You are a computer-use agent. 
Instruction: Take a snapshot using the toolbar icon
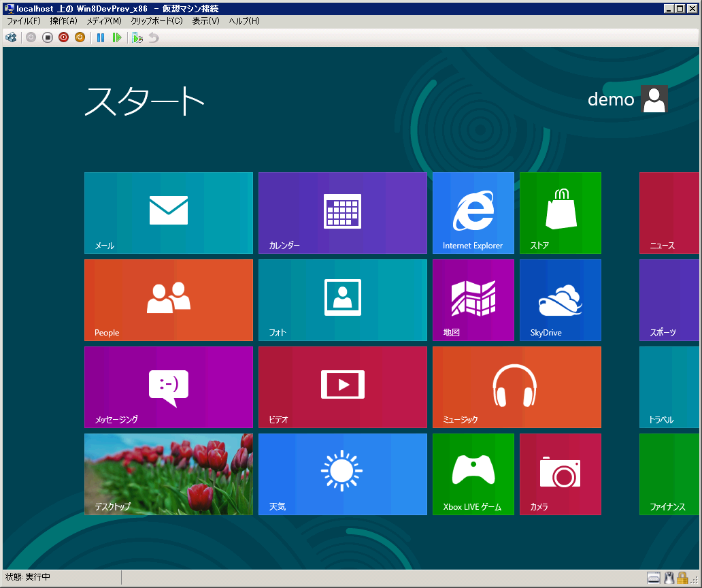(x=137, y=37)
